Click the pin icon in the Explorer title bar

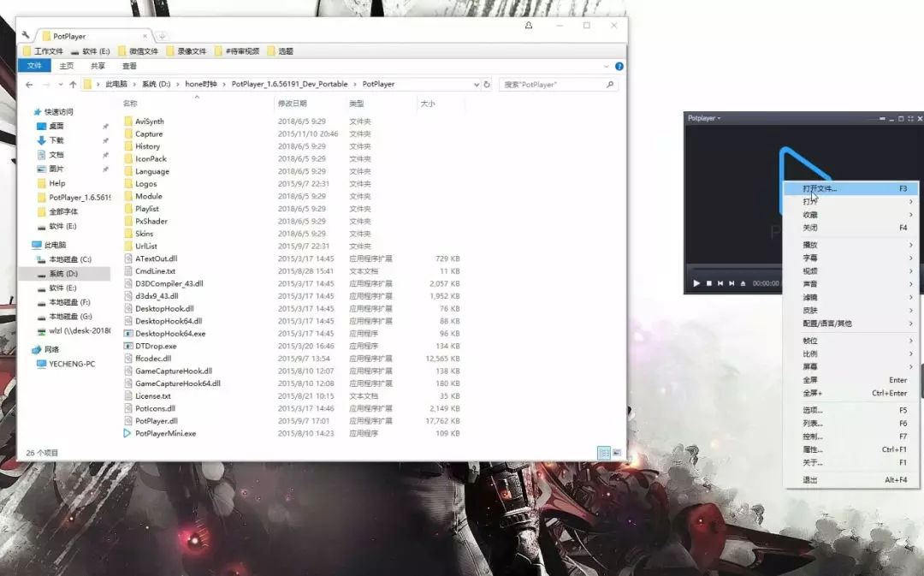[529, 26]
